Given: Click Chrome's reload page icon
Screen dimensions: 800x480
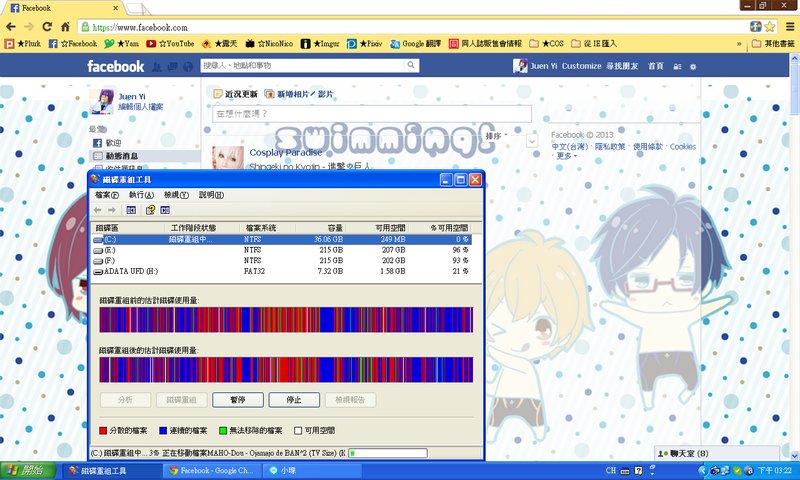Looking at the screenshot, I should 47,27.
